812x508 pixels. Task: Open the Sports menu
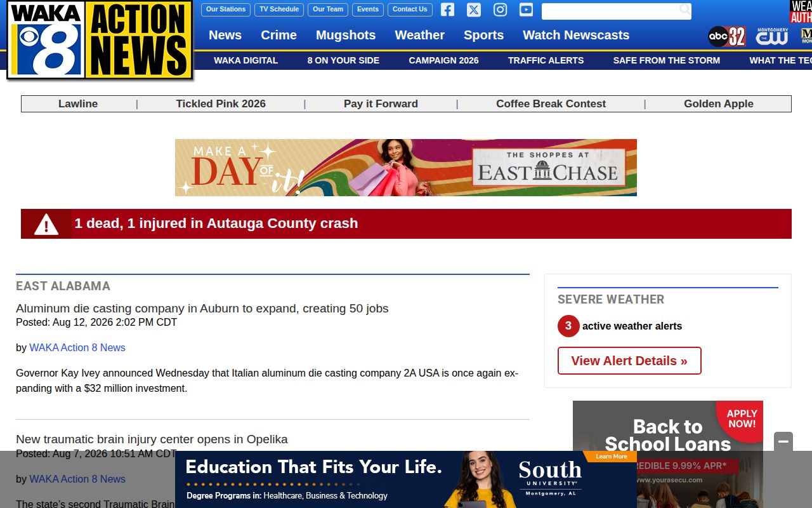483,35
